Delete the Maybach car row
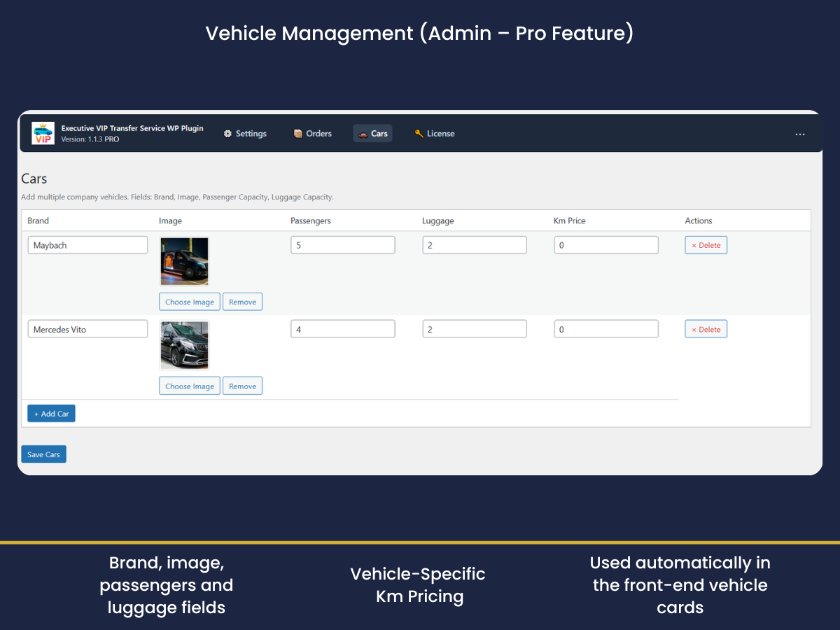The image size is (840, 630). click(706, 245)
